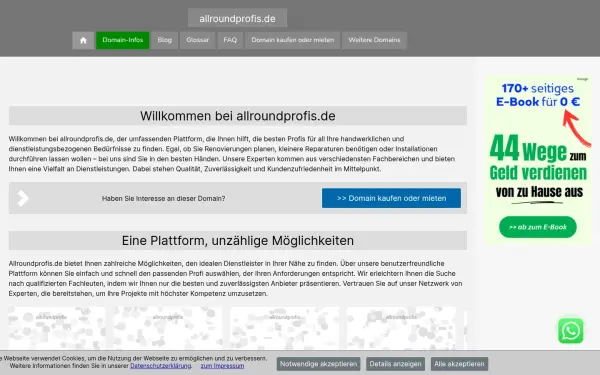Click the 'Haben Sie Interesse an dieser Domain?' text

point(163,198)
